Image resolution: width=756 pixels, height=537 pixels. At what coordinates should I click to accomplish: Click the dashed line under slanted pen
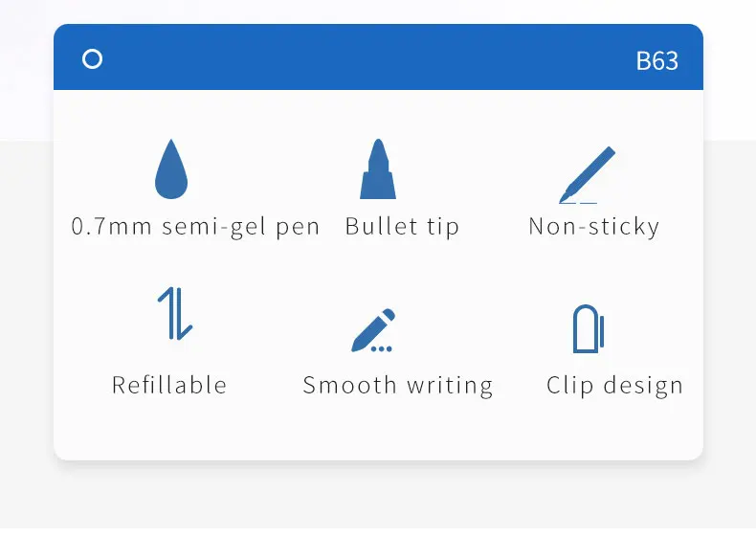click(x=579, y=203)
